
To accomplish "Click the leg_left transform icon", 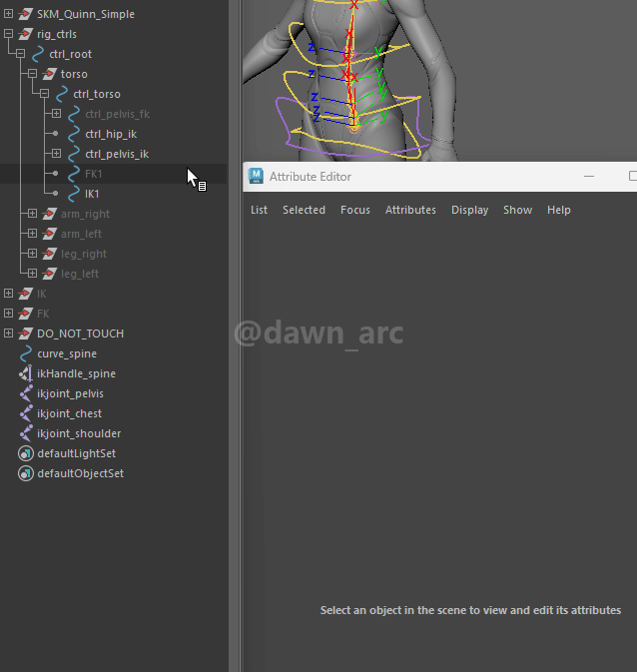I will coord(50,273).
